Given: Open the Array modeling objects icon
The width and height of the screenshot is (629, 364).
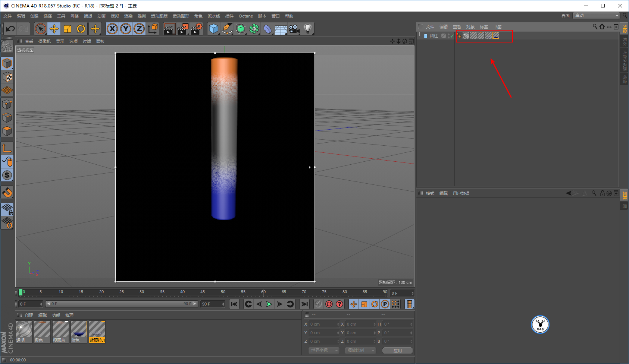Looking at the screenshot, I should [x=254, y=29].
